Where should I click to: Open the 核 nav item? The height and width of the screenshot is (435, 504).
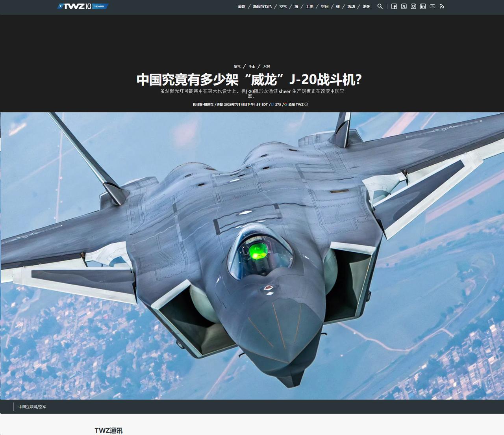[338, 6]
